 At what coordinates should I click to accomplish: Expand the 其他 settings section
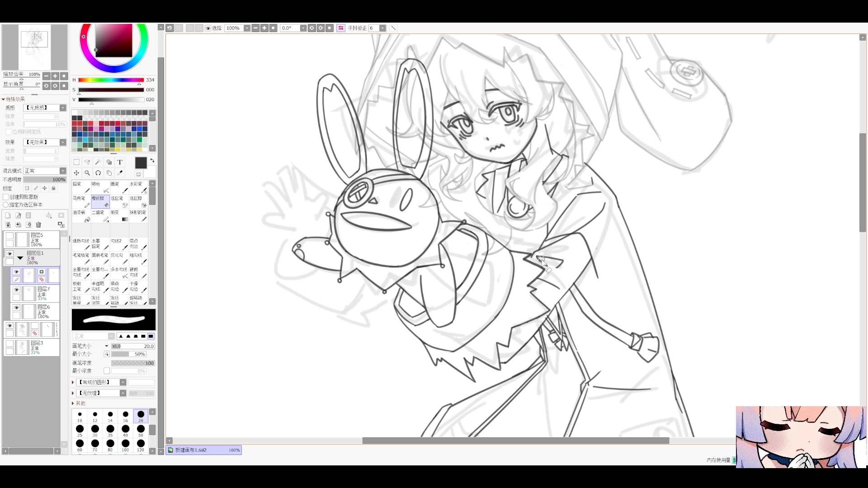pos(73,404)
